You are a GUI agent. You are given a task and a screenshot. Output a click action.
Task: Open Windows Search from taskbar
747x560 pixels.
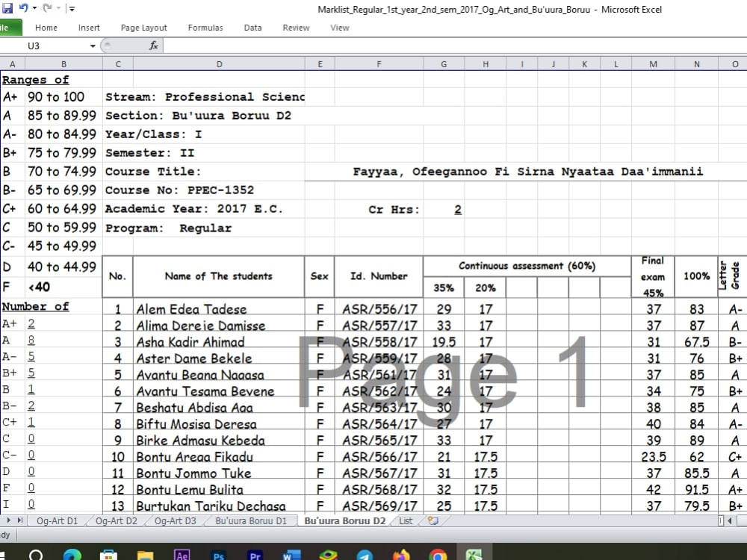[36, 555]
